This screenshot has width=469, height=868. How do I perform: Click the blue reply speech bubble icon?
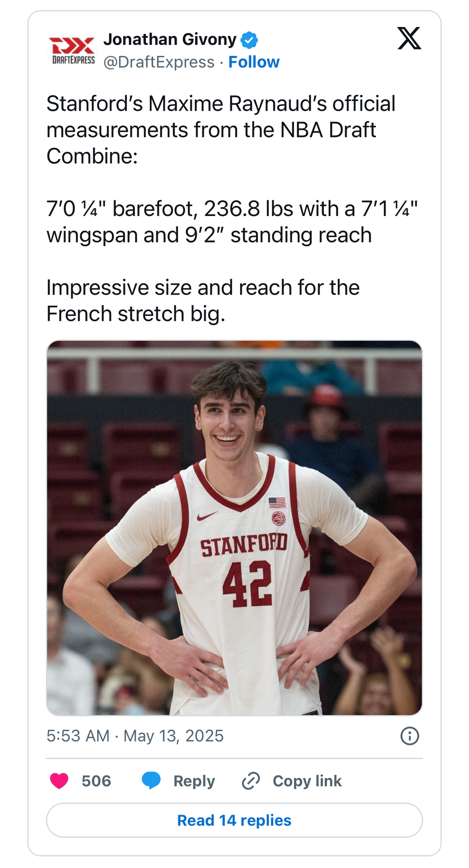(x=151, y=781)
